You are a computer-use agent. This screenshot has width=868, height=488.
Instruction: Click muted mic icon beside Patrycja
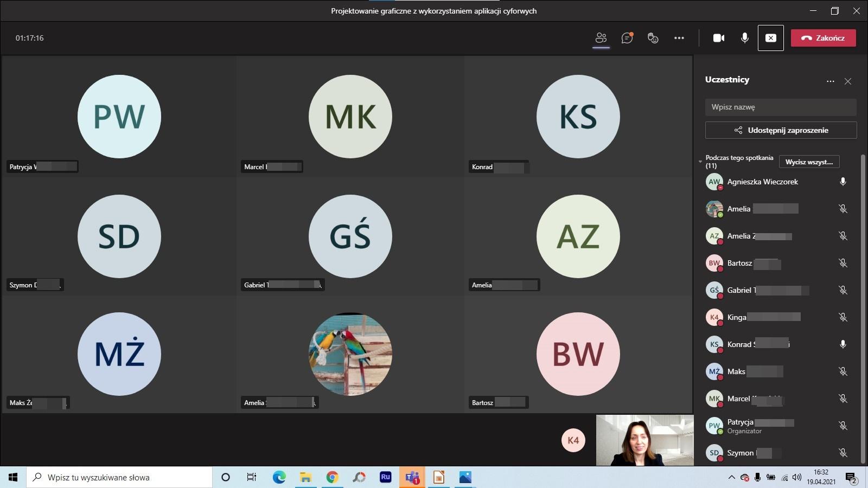(843, 426)
